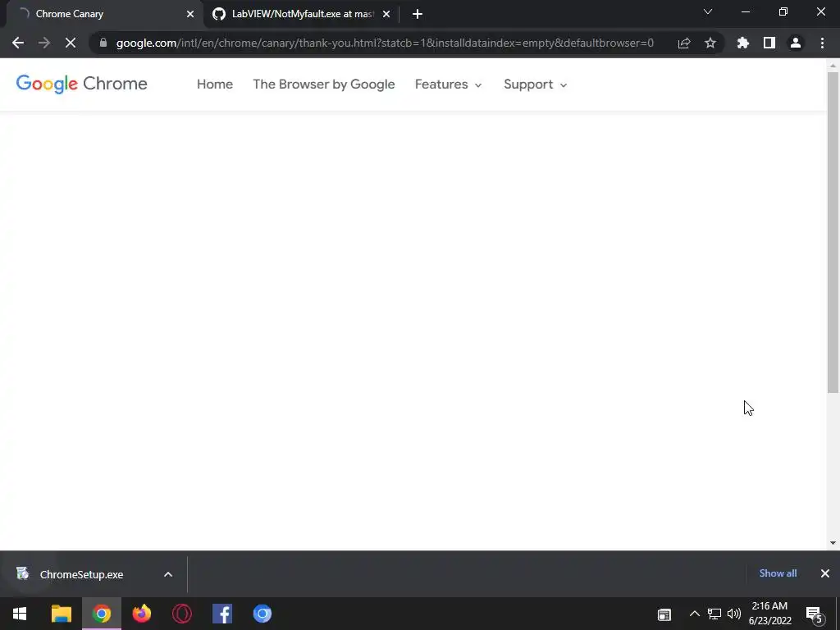Open the Chromium taskbar icon
The width and height of the screenshot is (840, 630).
pos(262,614)
